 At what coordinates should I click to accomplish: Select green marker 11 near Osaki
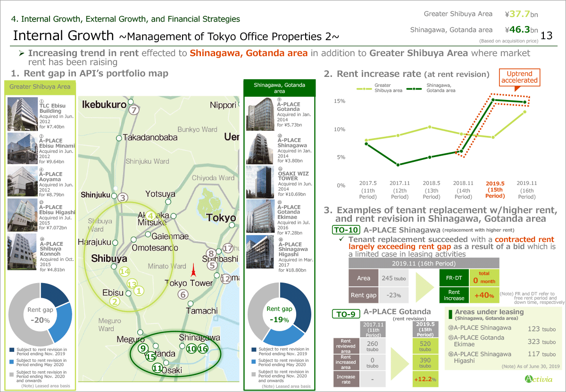tap(158, 368)
